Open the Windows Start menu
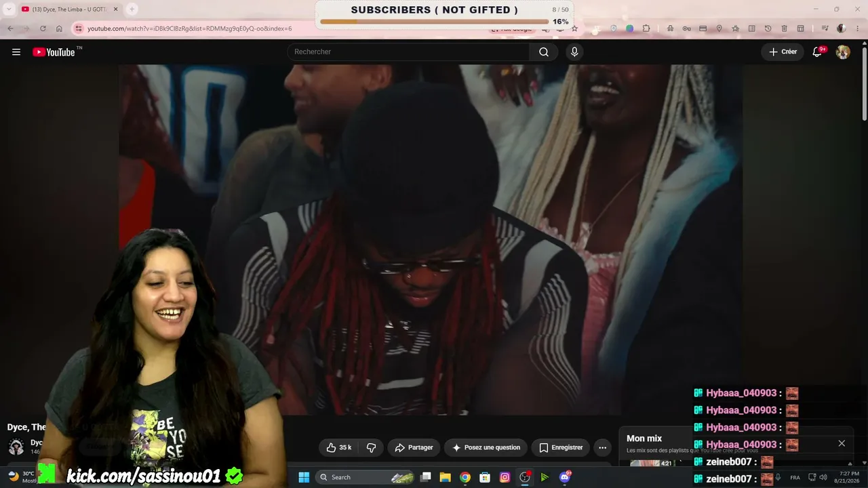Image resolution: width=868 pixels, height=488 pixels. click(x=304, y=477)
